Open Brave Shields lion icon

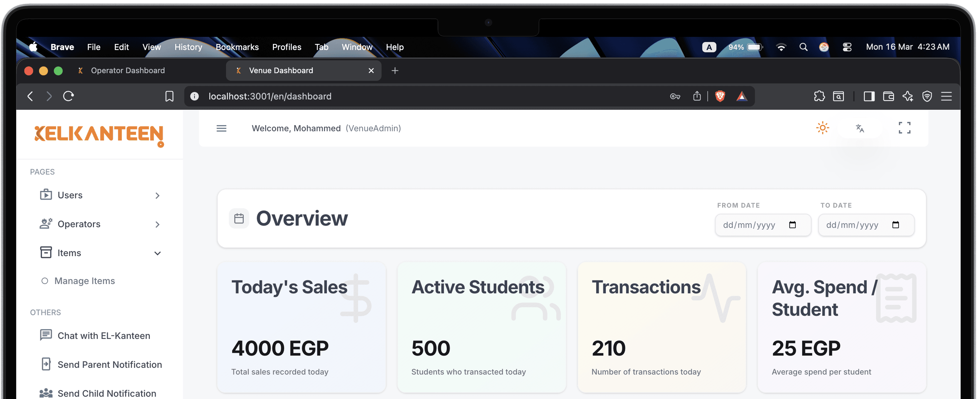point(720,96)
